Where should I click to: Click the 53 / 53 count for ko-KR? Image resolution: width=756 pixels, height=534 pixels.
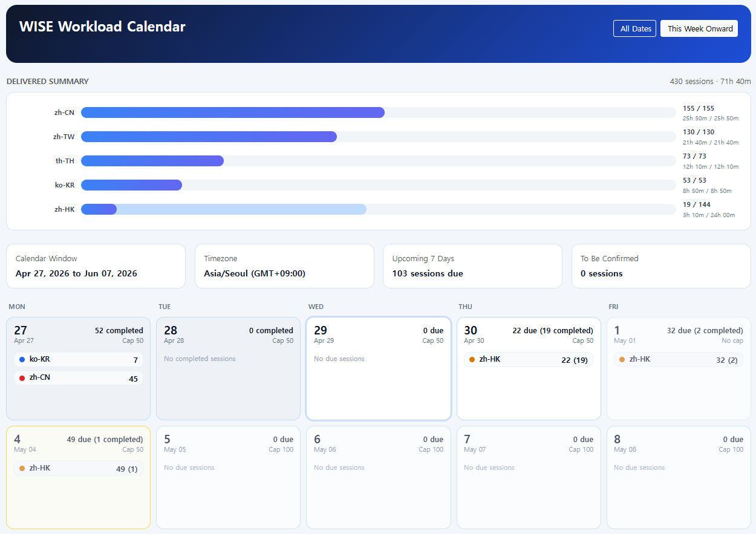tap(694, 181)
